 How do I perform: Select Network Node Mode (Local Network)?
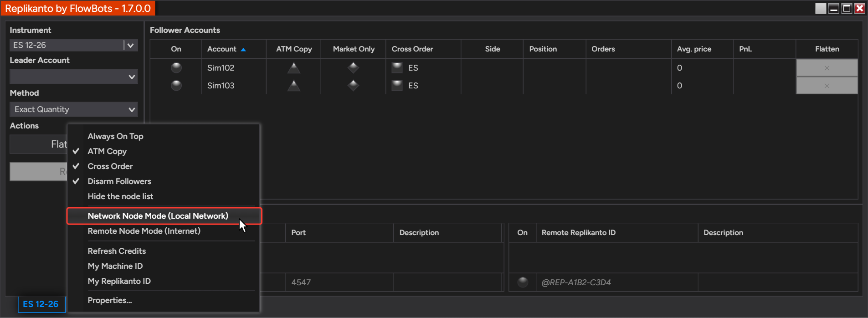pos(164,216)
